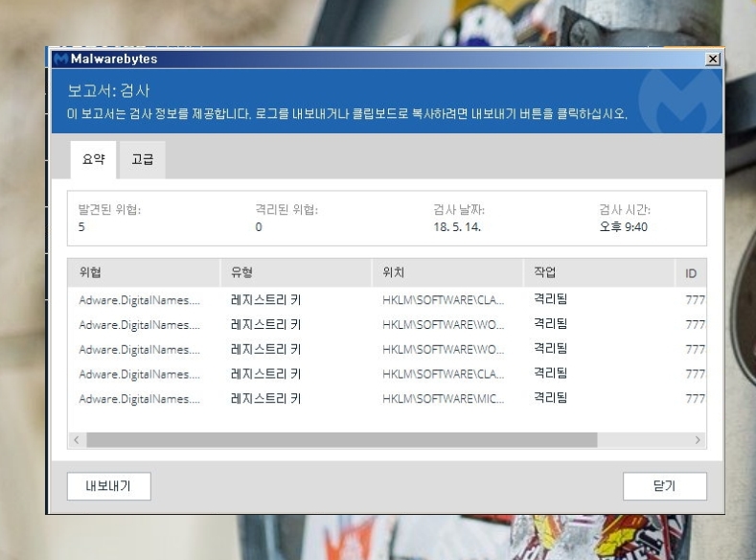Sort by the 유형 column header
The height and width of the screenshot is (560, 756).
(x=296, y=272)
